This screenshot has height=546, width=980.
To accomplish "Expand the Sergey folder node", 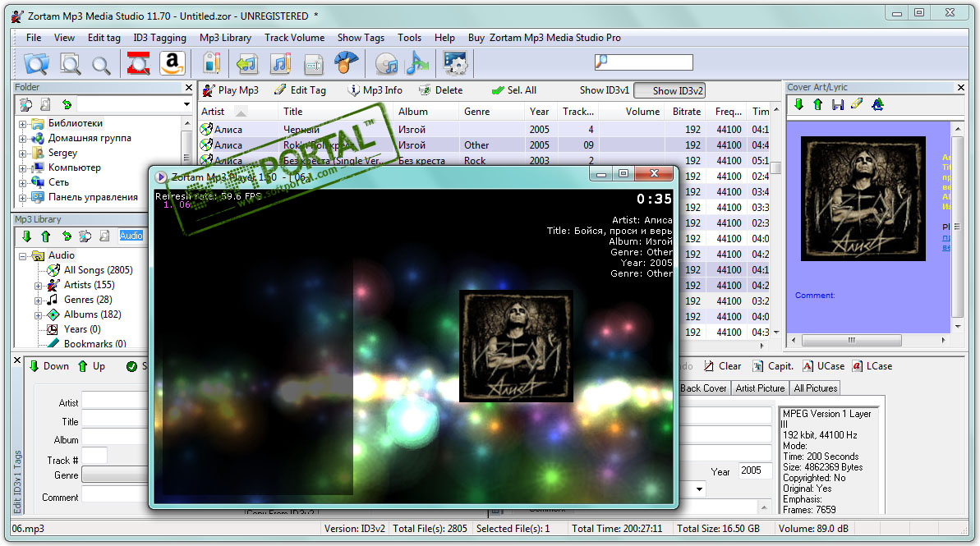I will coord(22,153).
